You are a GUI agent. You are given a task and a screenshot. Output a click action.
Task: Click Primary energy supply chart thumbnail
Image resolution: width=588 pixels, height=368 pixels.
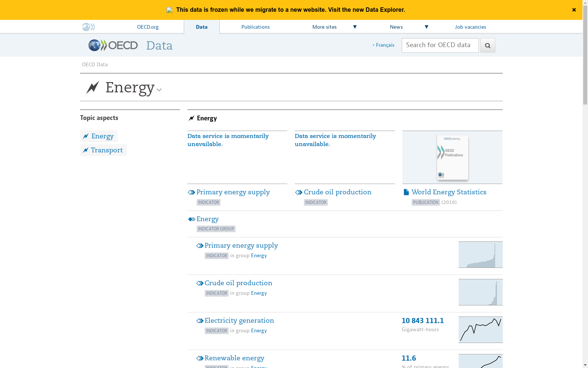click(481, 255)
